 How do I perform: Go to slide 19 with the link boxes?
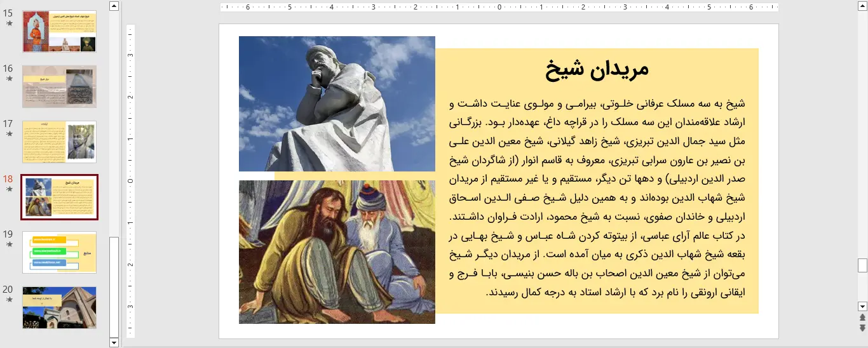click(59, 252)
